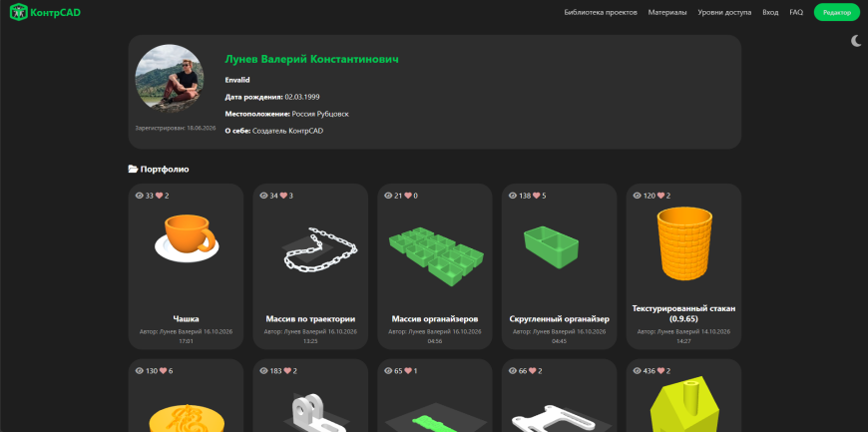Screen dimensions: 868x432
Task: Open Библиотека проектов menu item
Action: tap(601, 12)
